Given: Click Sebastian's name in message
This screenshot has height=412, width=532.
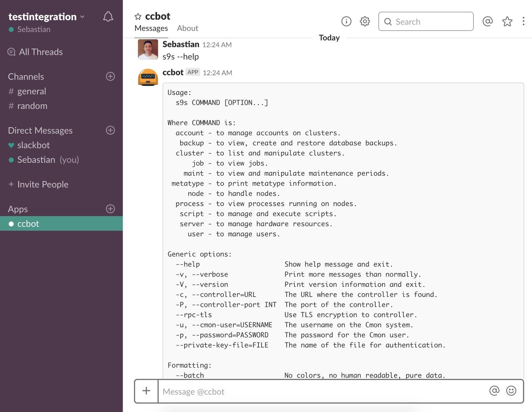Looking at the screenshot, I should pyautogui.click(x=181, y=44).
